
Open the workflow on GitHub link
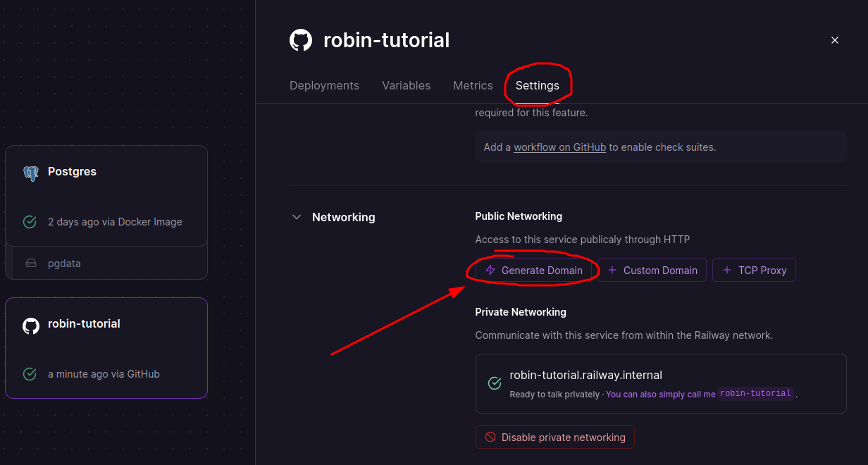click(x=559, y=147)
